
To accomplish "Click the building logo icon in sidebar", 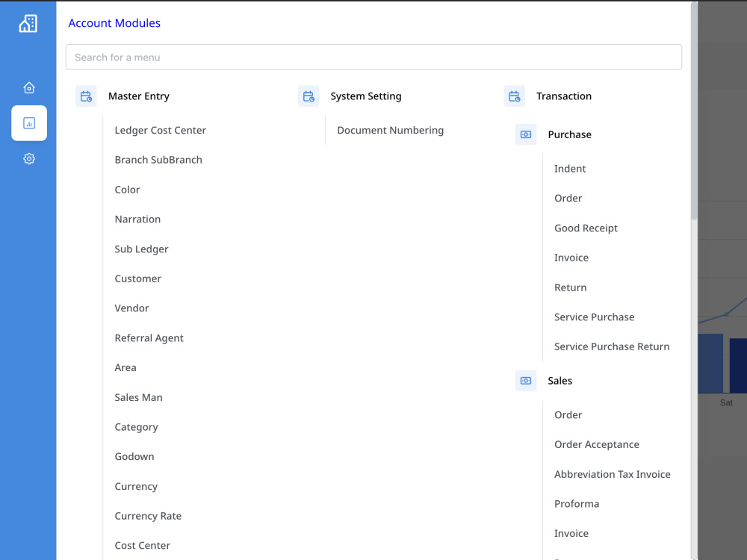I will pos(28,23).
